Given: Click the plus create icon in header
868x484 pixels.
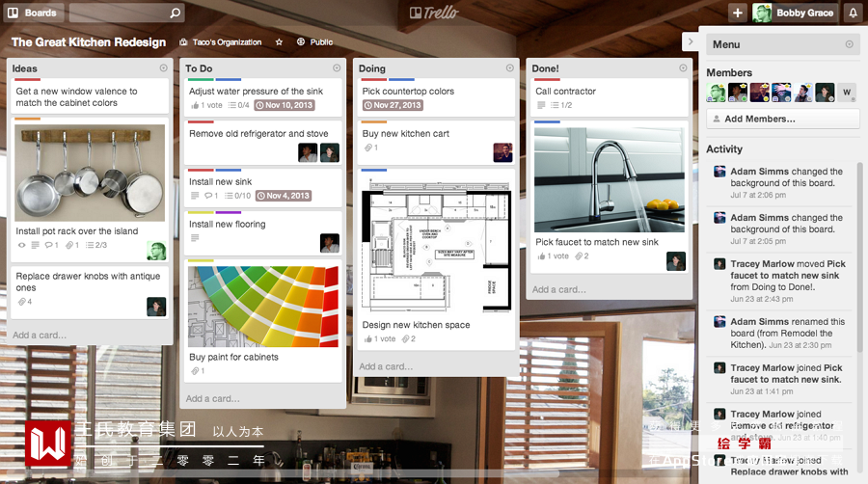Looking at the screenshot, I should [738, 13].
